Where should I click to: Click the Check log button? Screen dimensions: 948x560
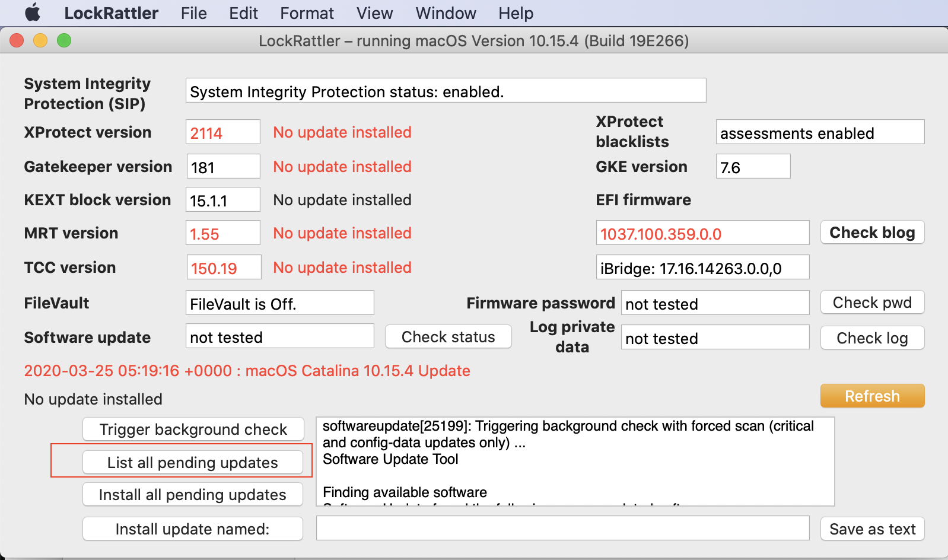tap(872, 338)
